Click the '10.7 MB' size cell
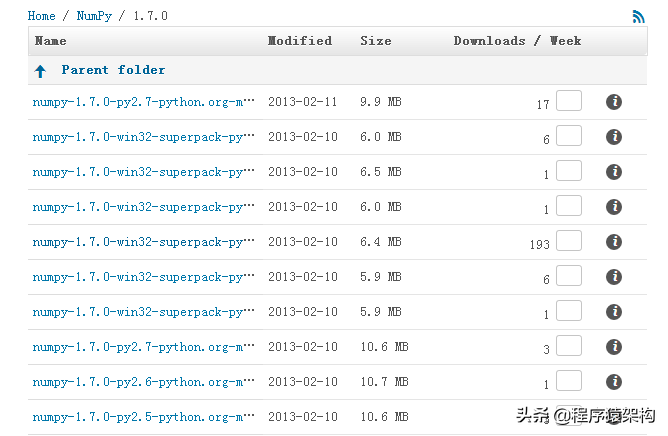The width and height of the screenshot is (668, 436). pos(384,382)
